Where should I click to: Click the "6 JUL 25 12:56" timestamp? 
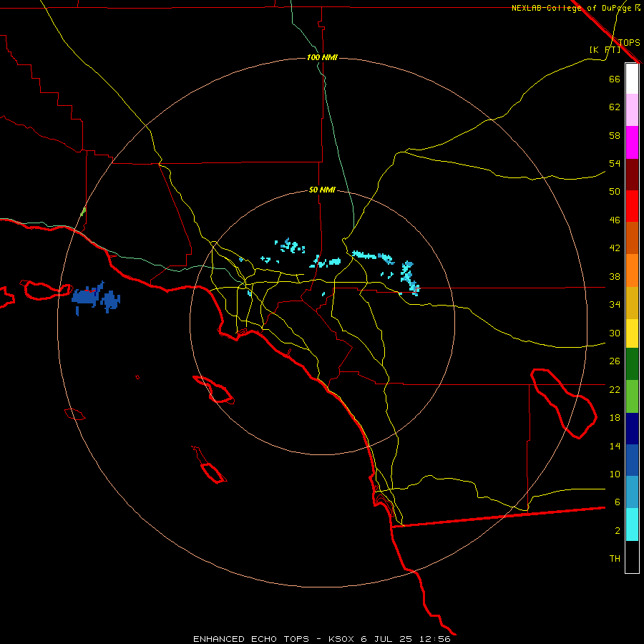pyautogui.click(x=406, y=639)
